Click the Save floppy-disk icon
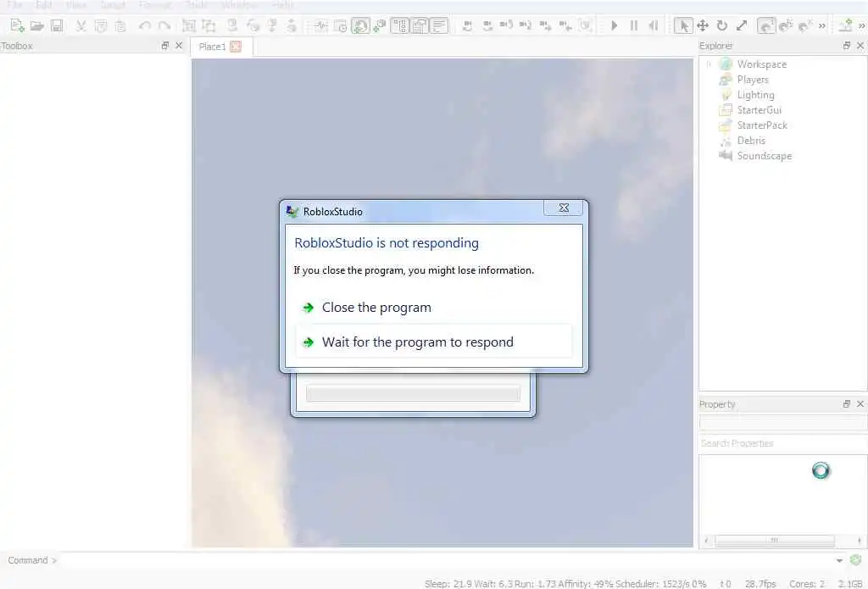The width and height of the screenshot is (868, 589). (57, 25)
